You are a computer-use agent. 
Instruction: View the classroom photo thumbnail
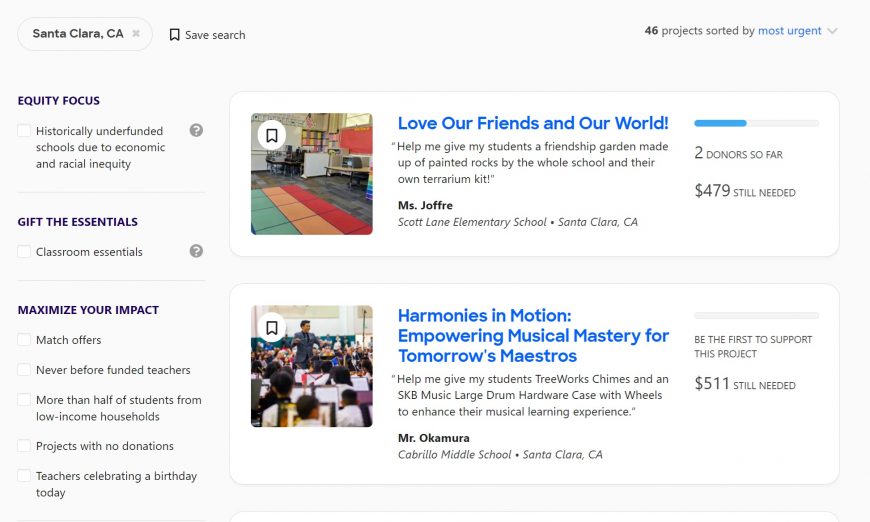[x=312, y=174]
